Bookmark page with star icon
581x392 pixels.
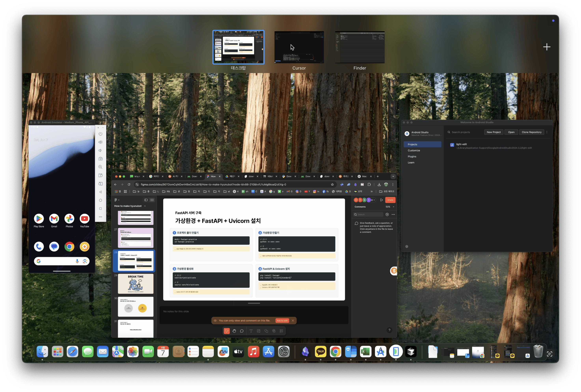tap(332, 185)
